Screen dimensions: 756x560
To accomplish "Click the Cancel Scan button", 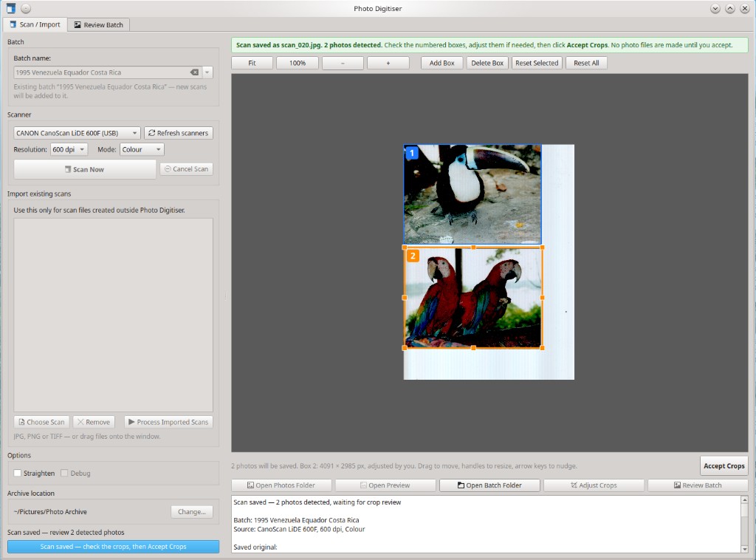I will click(x=186, y=169).
